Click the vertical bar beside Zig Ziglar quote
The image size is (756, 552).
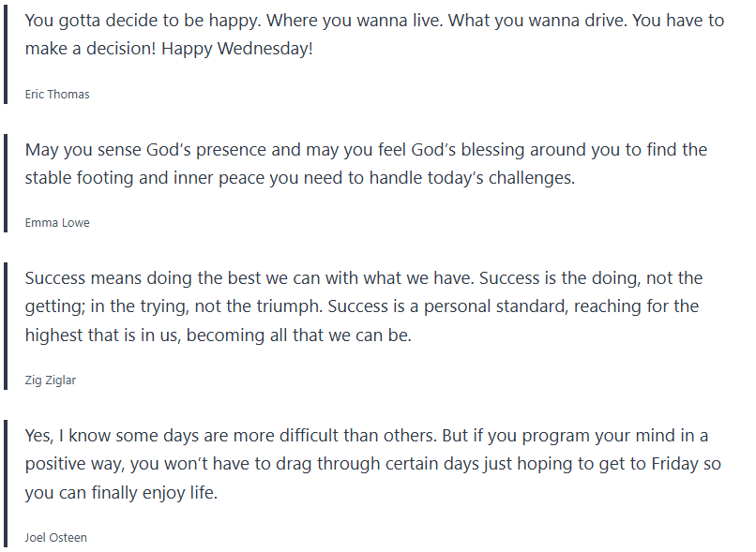click(x=6, y=326)
